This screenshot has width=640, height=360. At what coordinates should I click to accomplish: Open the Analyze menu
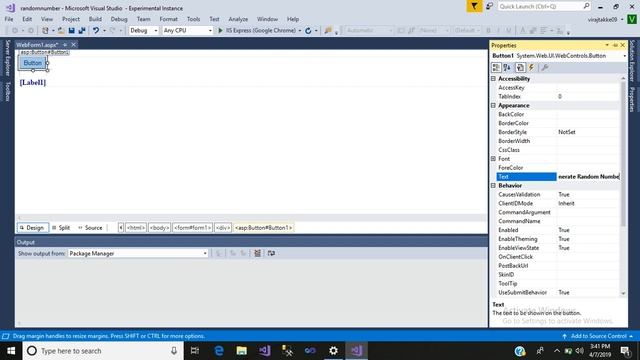coord(238,19)
